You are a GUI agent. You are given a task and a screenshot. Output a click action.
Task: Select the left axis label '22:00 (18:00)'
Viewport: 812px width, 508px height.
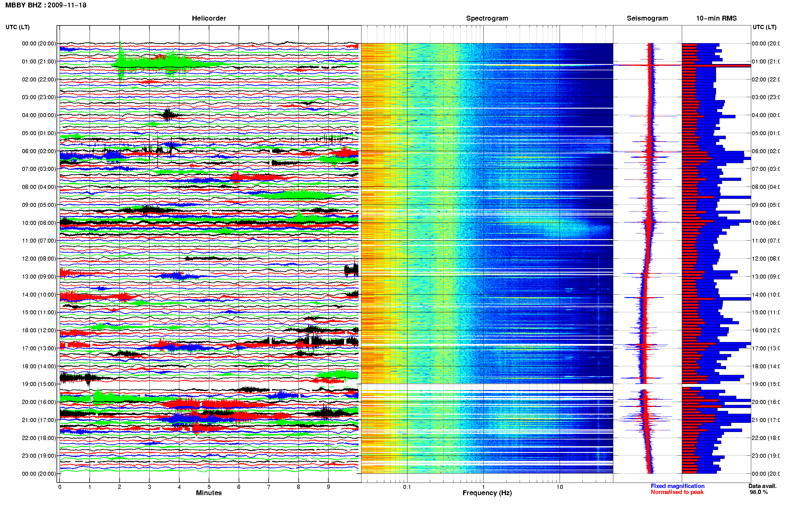point(39,438)
